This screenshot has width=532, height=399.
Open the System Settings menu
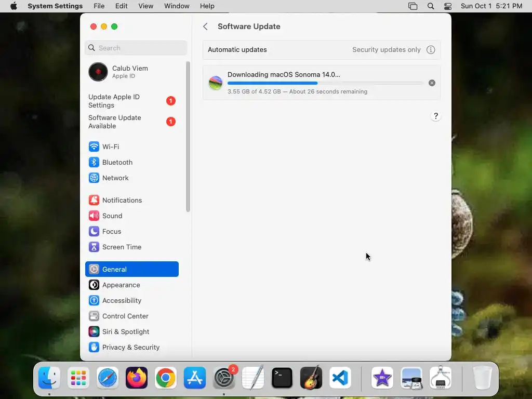pos(55,6)
